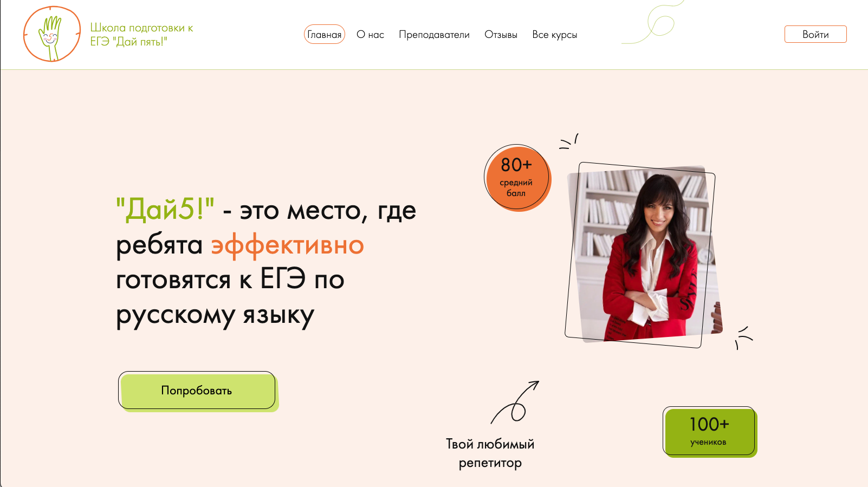The image size is (868, 487).
Task: Click the tutor photo in red jacket
Action: coord(644,254)
